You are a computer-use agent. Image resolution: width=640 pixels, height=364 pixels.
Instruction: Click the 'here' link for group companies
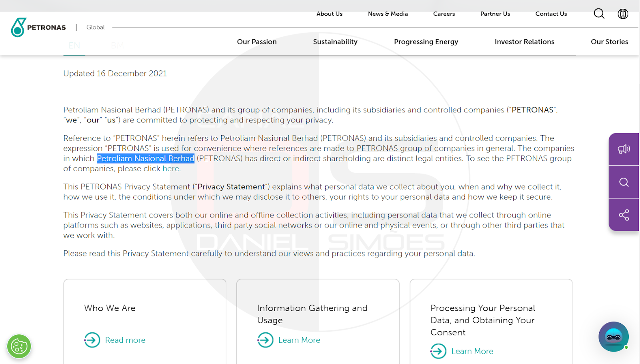(x=171, y=168)
